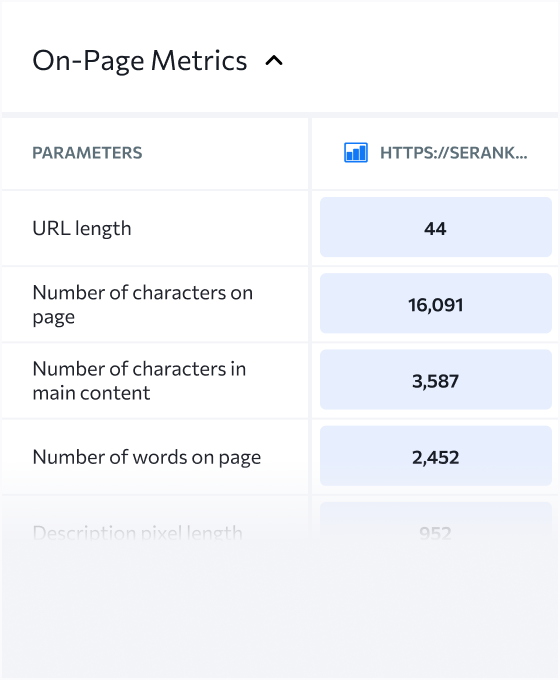The width and height of the screenshot is (560, 680).
Task: Select the Number of characters on page label
Action: click(143, 304)
